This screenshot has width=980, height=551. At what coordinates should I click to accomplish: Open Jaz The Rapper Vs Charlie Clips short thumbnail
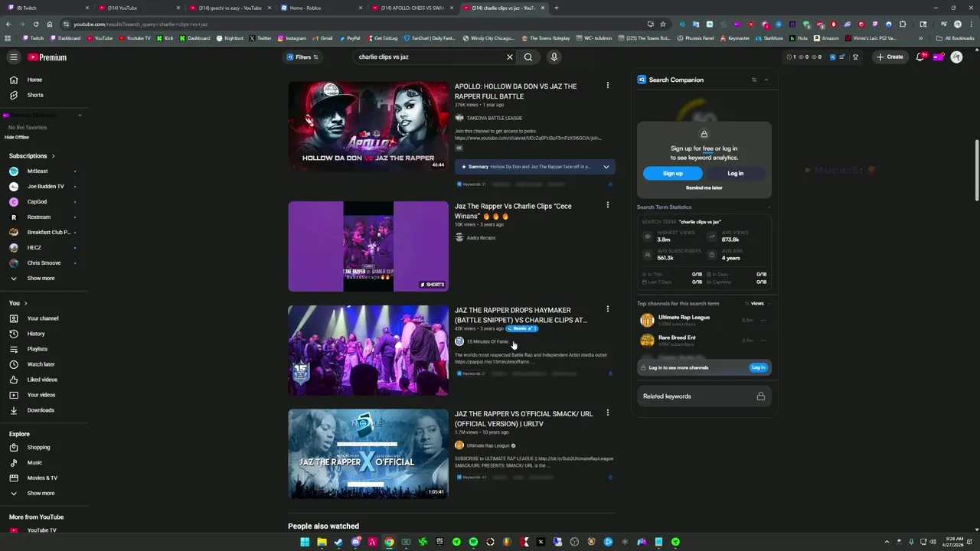point(368,246)
